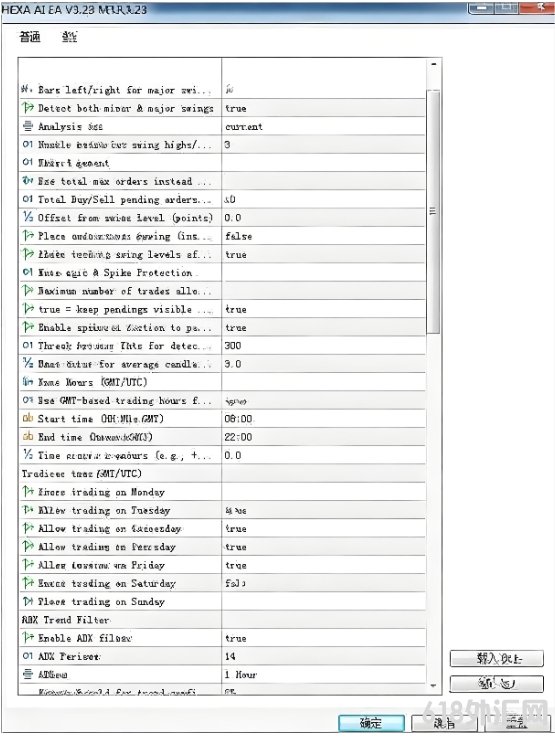Click the integer icon on the row with value 300
The width and height of the screenshot is (555, 737).
click(28, 345)
